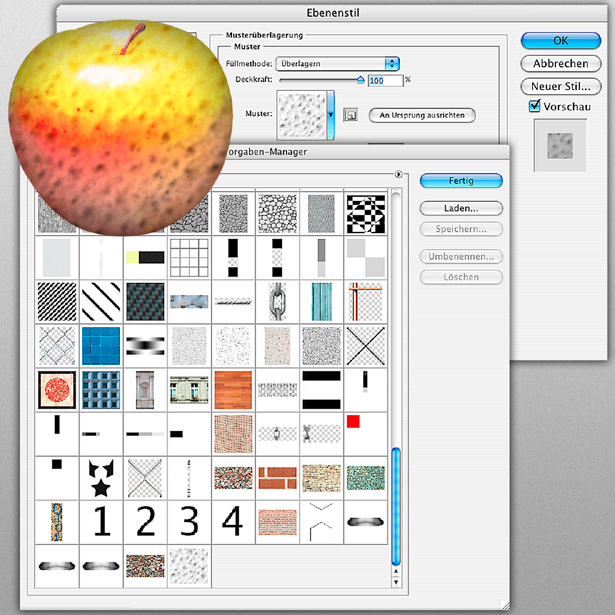This screenshot has width=615, height=615.
Task: Click the Muster pattern preview in Ebenenstil
Action: point(302,115)
